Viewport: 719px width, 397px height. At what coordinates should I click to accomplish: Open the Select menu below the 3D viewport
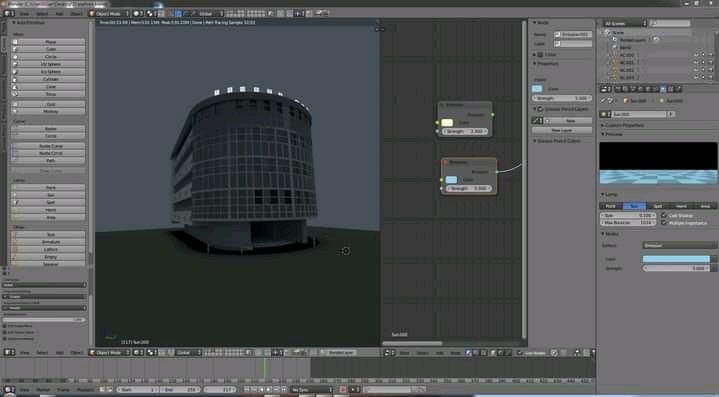tap(42, 353)
